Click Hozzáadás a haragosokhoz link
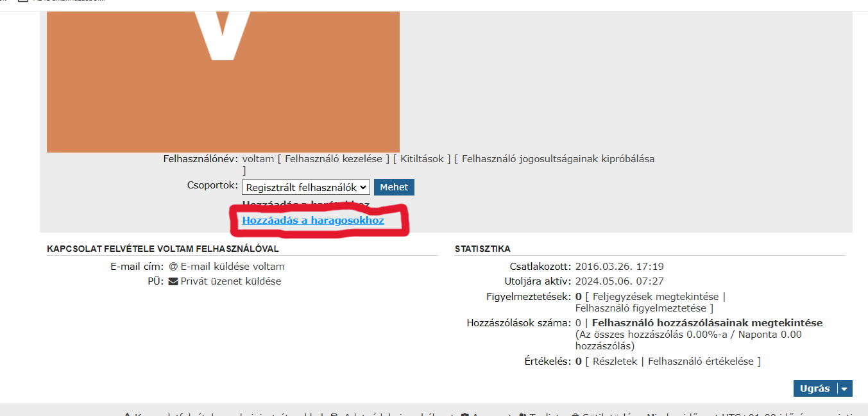Viewport: 868px width, 416px height. [313, 220]
